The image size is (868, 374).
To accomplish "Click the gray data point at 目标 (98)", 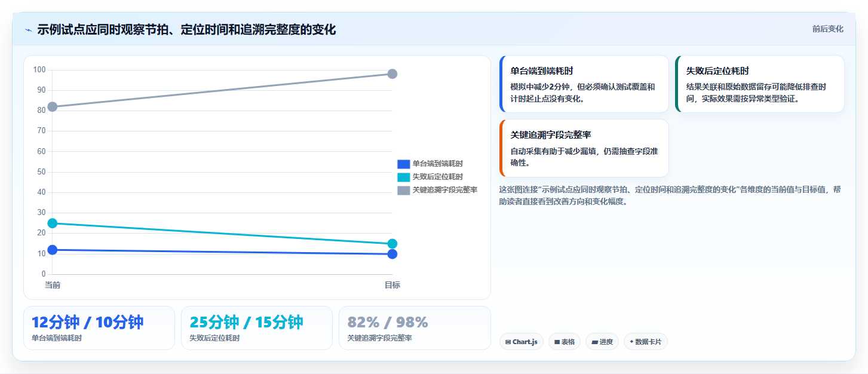I will 392,74.
